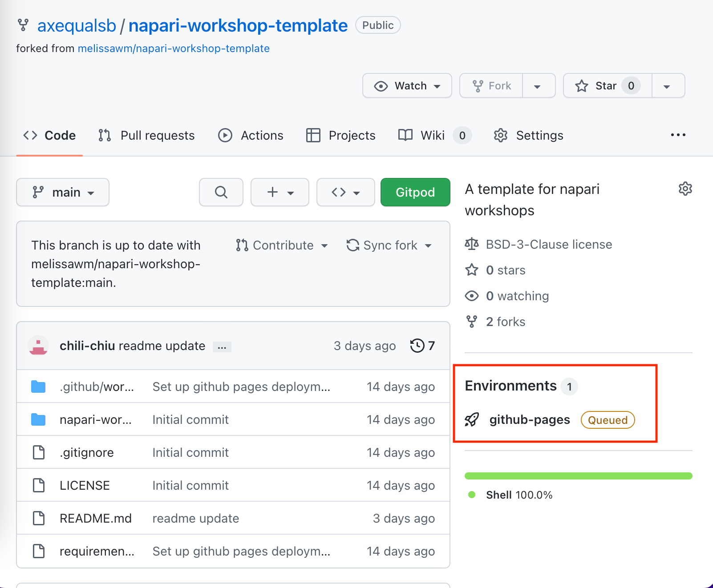
Task: Click the commit history clock icon
Action: 417,346
